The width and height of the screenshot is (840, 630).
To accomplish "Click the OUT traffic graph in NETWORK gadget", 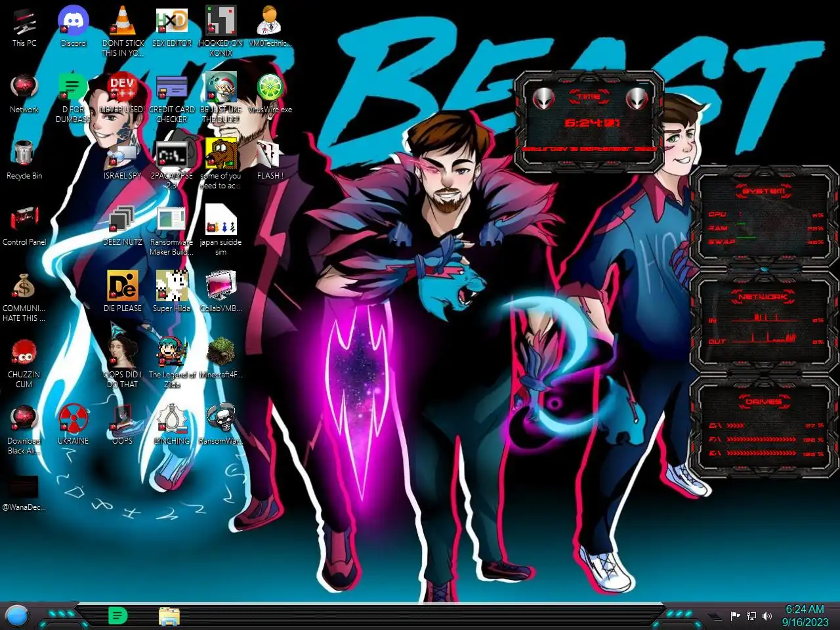I will point(765,339).
